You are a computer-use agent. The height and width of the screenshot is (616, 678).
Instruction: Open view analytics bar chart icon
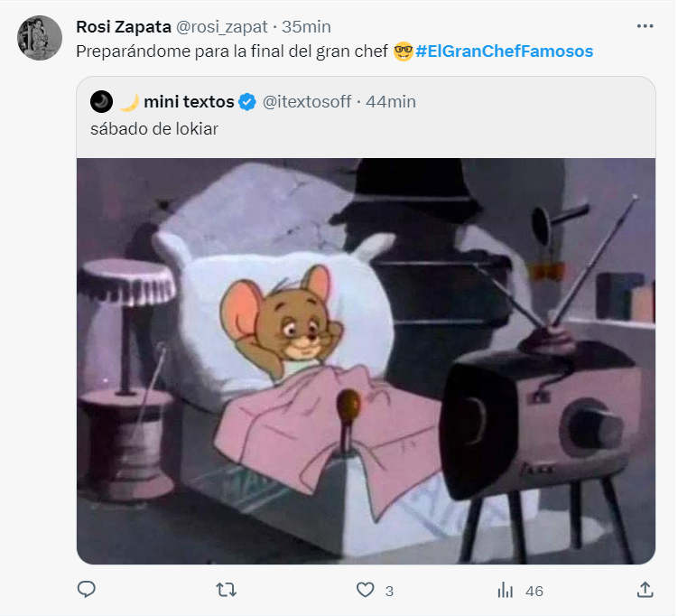[x=506, y=590]
